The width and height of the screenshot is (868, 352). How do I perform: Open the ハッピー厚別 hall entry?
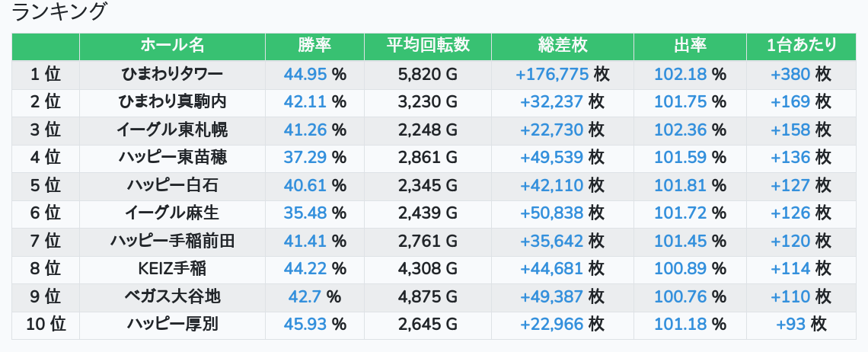coord(172,324)
